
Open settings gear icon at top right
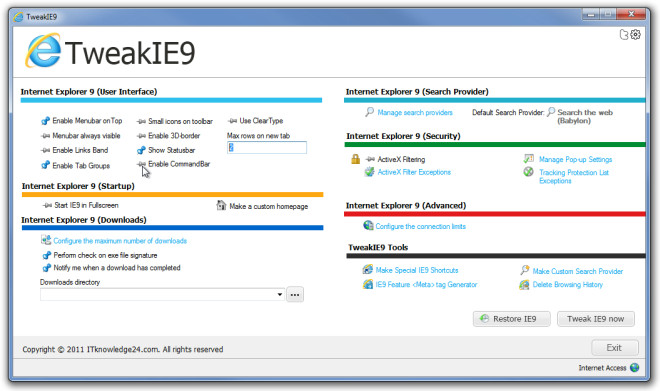click(636, 35)
